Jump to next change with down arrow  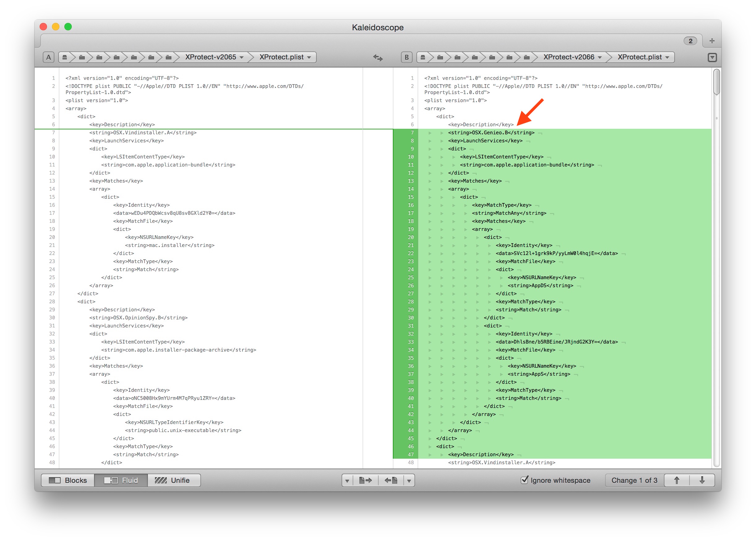click(x=702, y=480)
